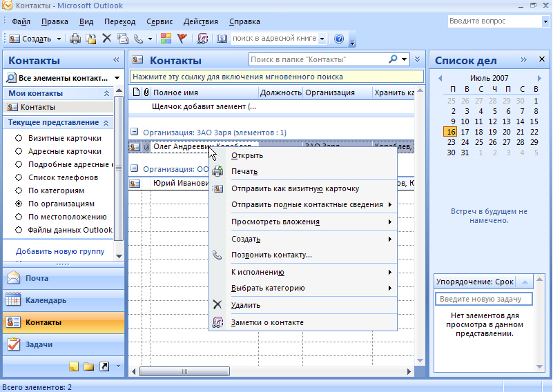Click the Folder List icon at bottom
This screenshot has width=553, height=392.
pos(88,366)
